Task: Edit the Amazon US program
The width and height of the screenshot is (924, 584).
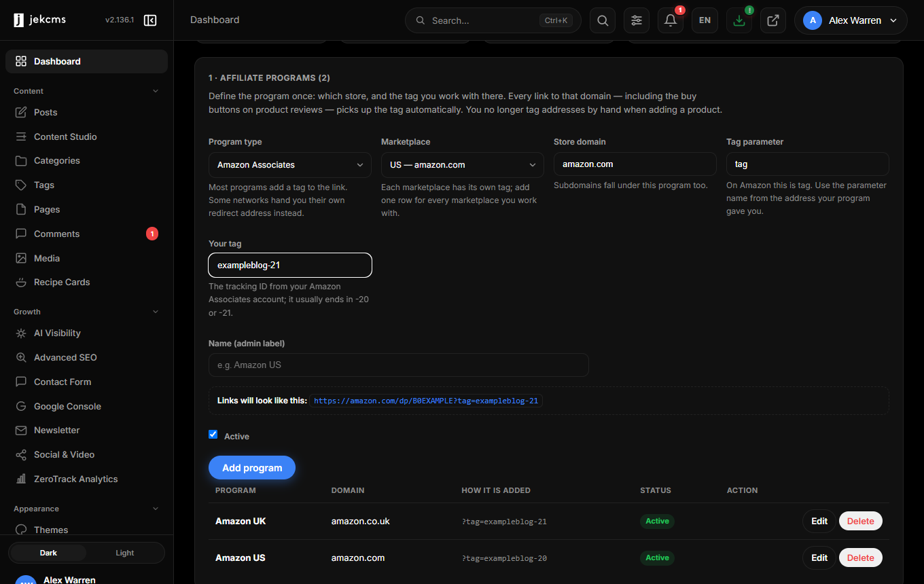Action: 819,558
